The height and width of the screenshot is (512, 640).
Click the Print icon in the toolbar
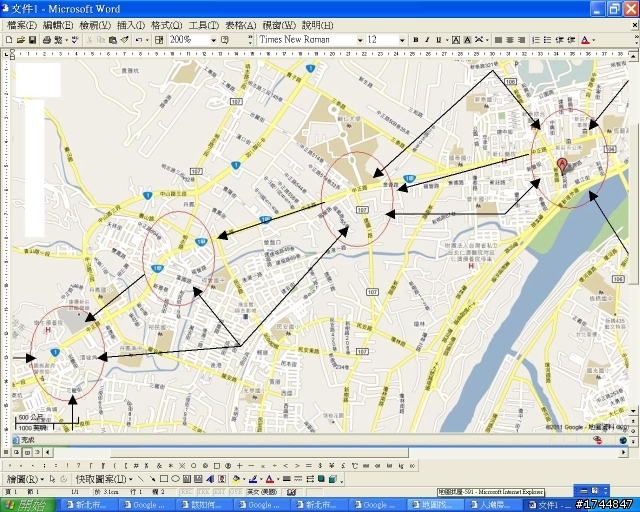click(47, 40)
